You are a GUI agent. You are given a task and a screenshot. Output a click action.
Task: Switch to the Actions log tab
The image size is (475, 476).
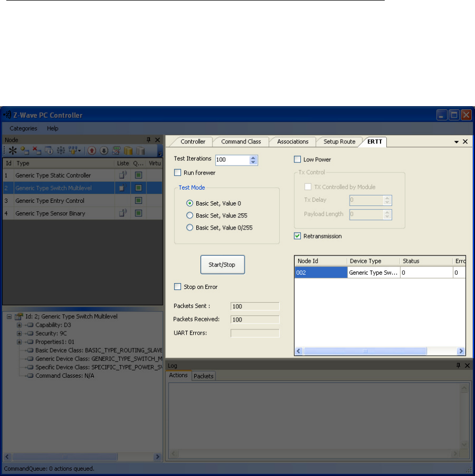[x=178, y=375]
